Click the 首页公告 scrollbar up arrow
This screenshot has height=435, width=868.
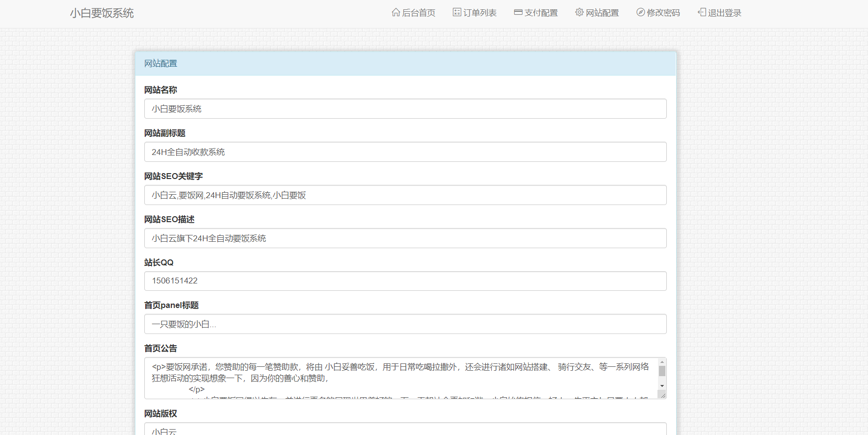click(x=662, y=362)
